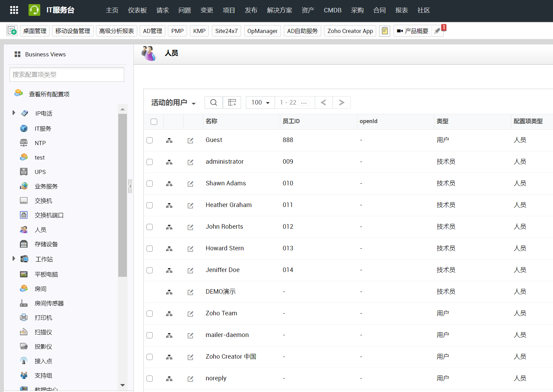Open the column chooser table icon
This screenshot has height=392, width=553.
pos(232,102)
